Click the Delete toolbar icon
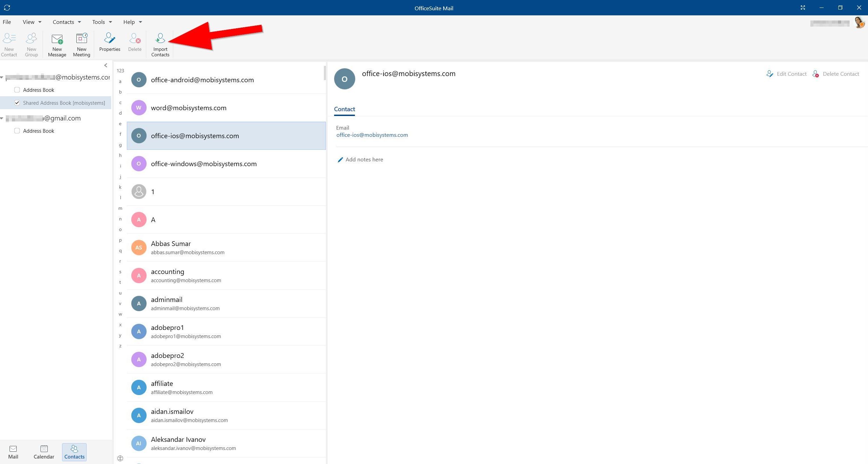This screenshot has height=464, width=868. (x=135, y=39)
